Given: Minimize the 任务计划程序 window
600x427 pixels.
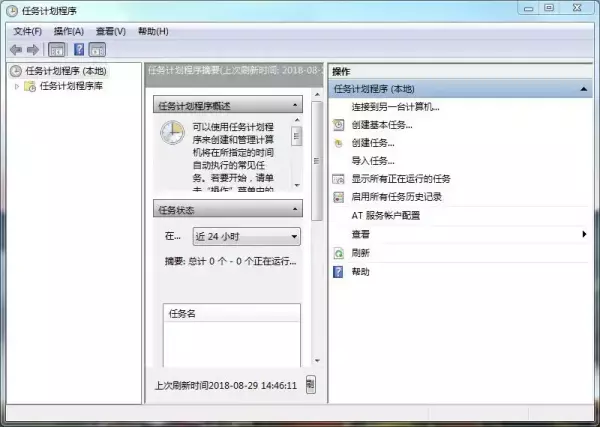Looking at the screenshot, I should [x=528, y=8].
